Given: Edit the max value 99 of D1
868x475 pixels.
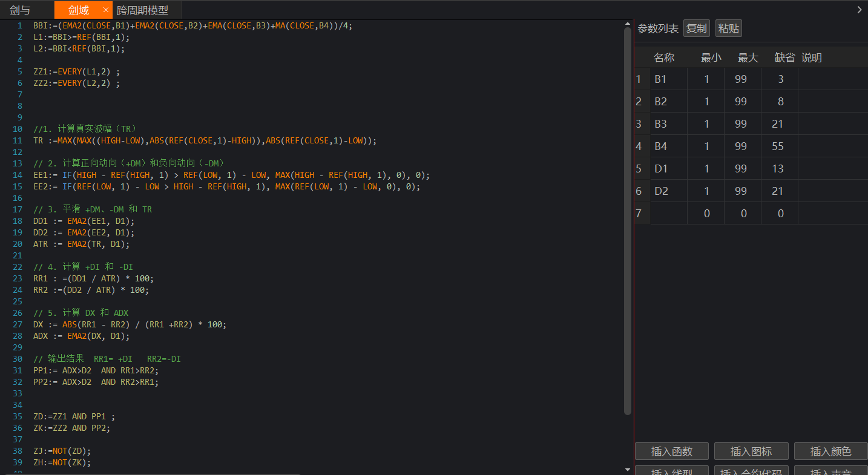Looking at the screenshot, I should [741, 169].
